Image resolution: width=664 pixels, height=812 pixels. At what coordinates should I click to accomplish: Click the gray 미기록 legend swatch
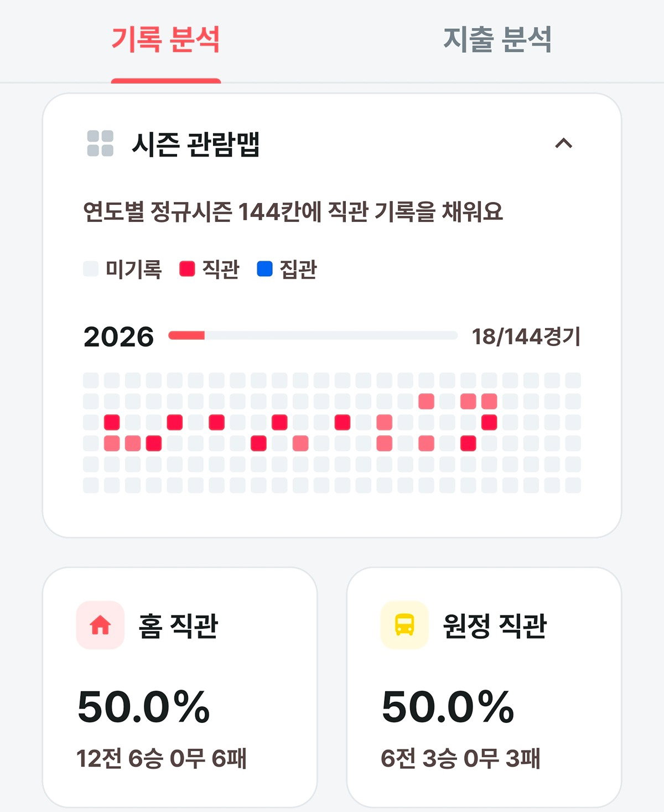pos(91,269)
